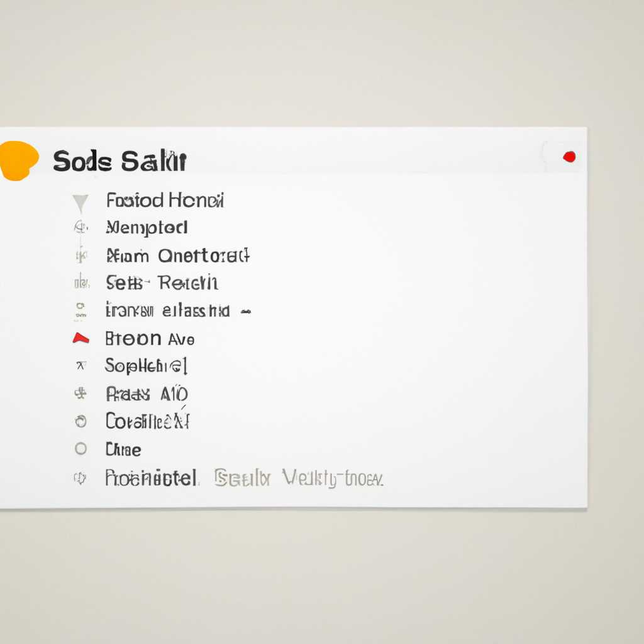Viewport: 644px width, 644px height.
Task: Toggle the circle next to Cotaiilte
Action: (81, 421)
